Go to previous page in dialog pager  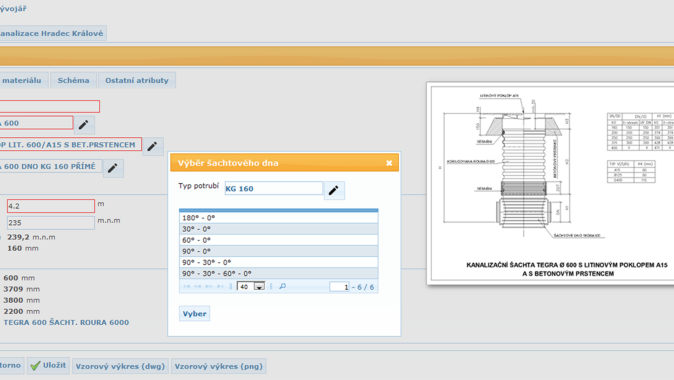coord(198,286)
